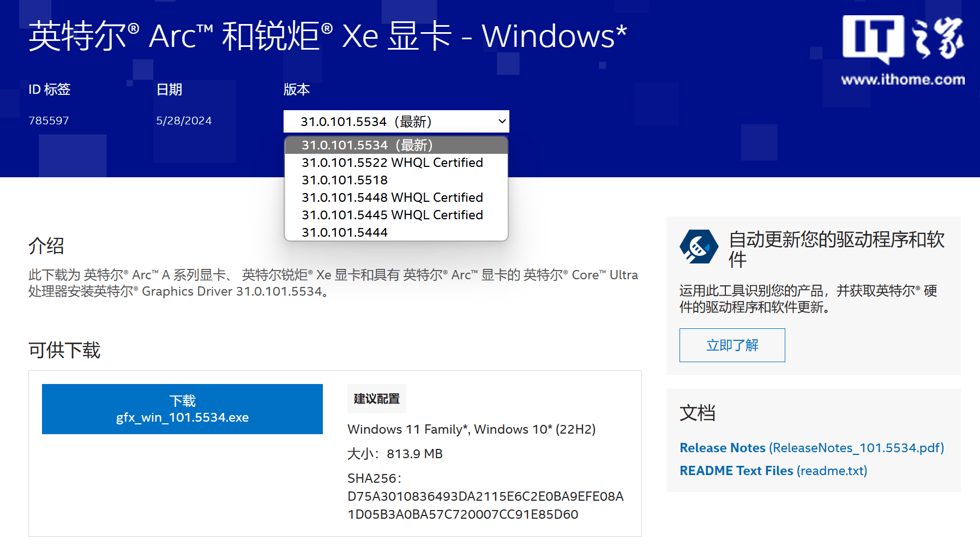Viewport: 980px width, 546px height.
Task: Click the date 5/28/2024
Action: click(x=184, y=121)
